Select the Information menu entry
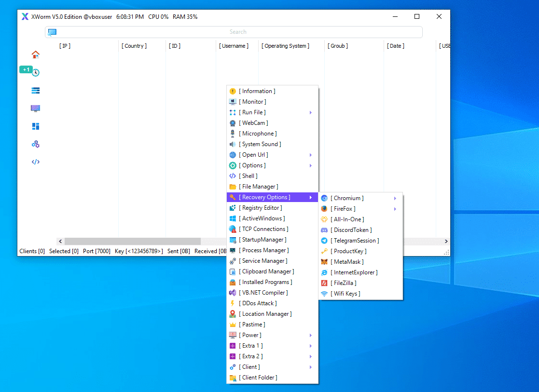The image size is (539, 392). coord(258,91)
